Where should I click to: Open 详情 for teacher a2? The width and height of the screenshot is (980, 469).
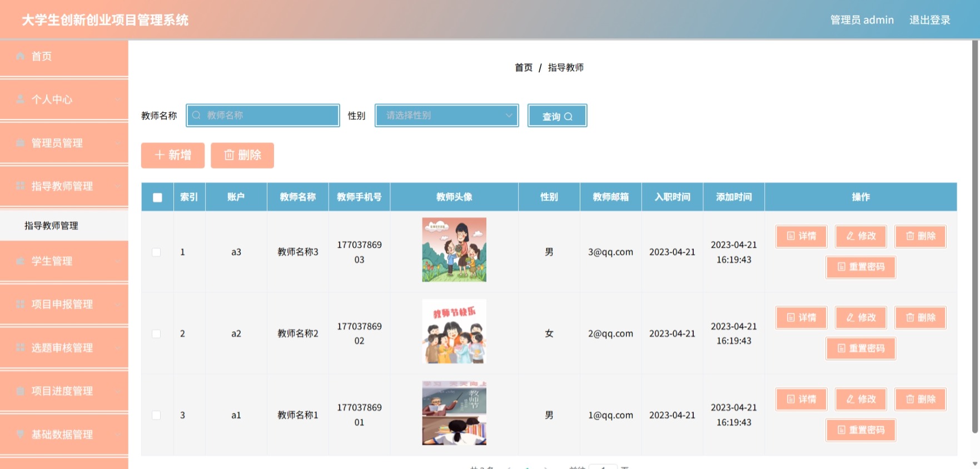(802, 318)
